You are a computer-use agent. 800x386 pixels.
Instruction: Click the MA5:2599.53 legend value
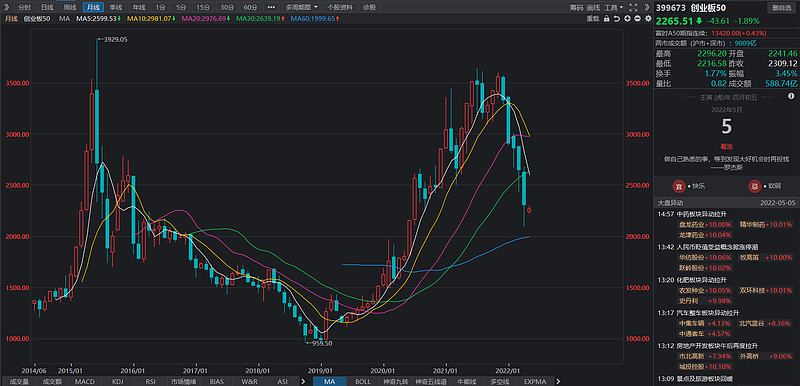click(98, 18)
